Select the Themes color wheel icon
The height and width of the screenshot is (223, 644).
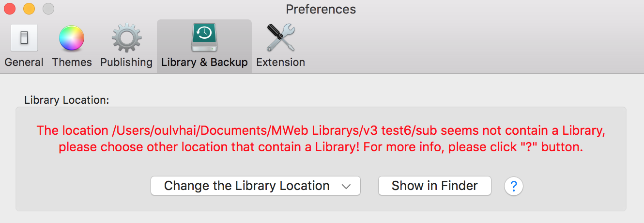pyautogui.click(x=72, y=38)
